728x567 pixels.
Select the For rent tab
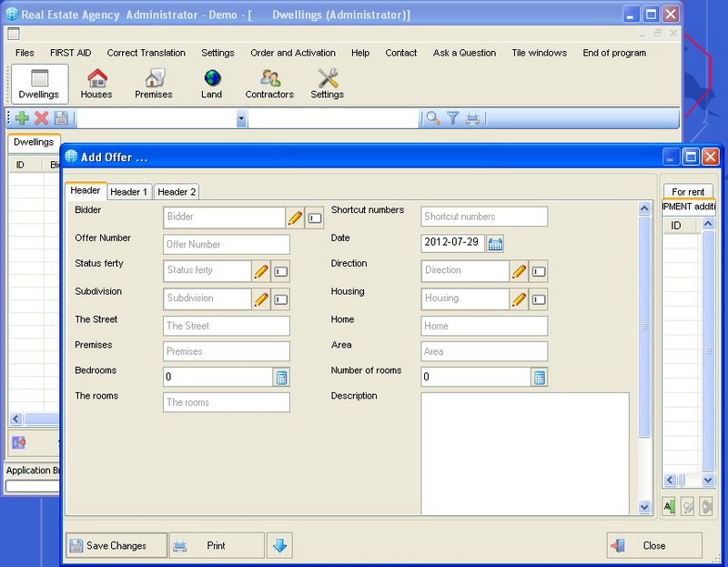tap(688, 192)
